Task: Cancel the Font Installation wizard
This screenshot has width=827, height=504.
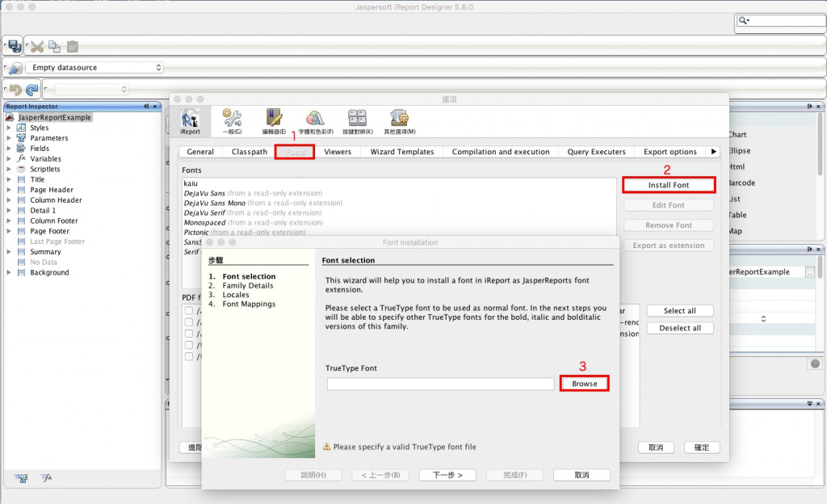Action: (x=581, y=475)
